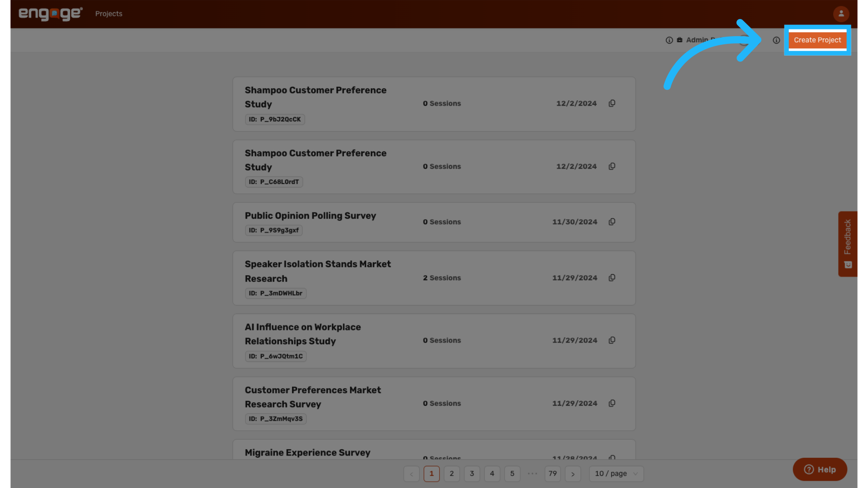Image resolution: width=868 pixels, height=488 pixels.
Task: Open the Feedback side tab
Action: (x=848, y=244)
